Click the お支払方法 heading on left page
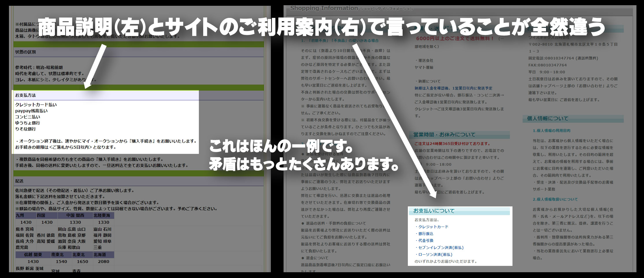 click(x=25, y=95)
